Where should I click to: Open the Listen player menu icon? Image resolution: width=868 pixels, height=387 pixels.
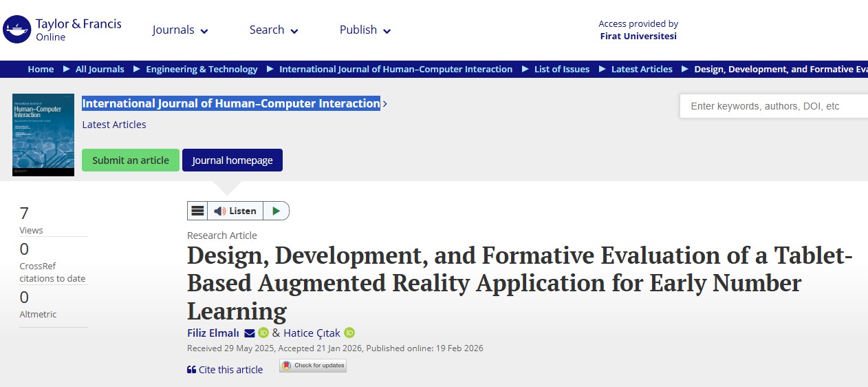(197, 211)
